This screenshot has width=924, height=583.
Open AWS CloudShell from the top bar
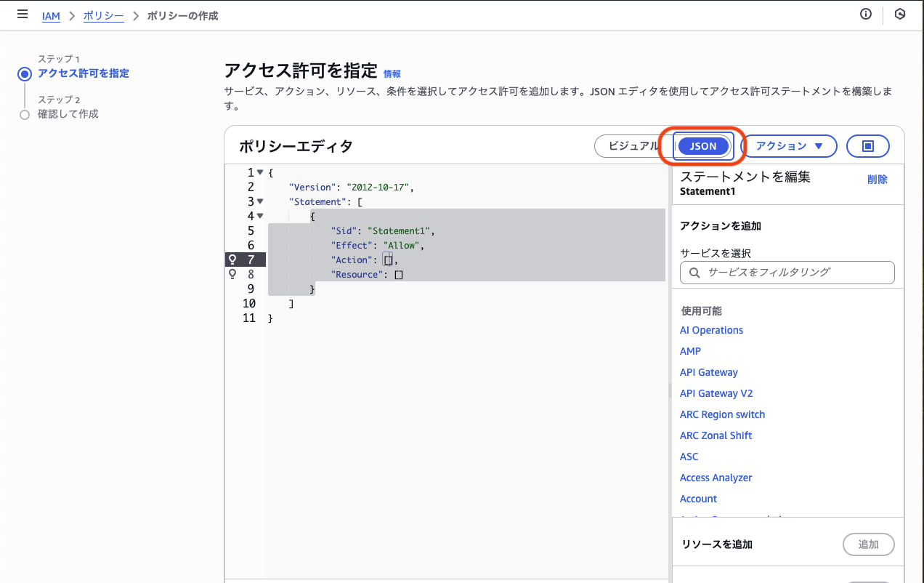899,14
